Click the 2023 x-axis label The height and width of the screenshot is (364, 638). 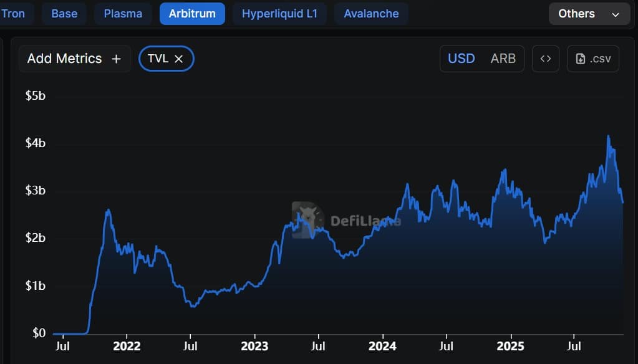point(254,346)
